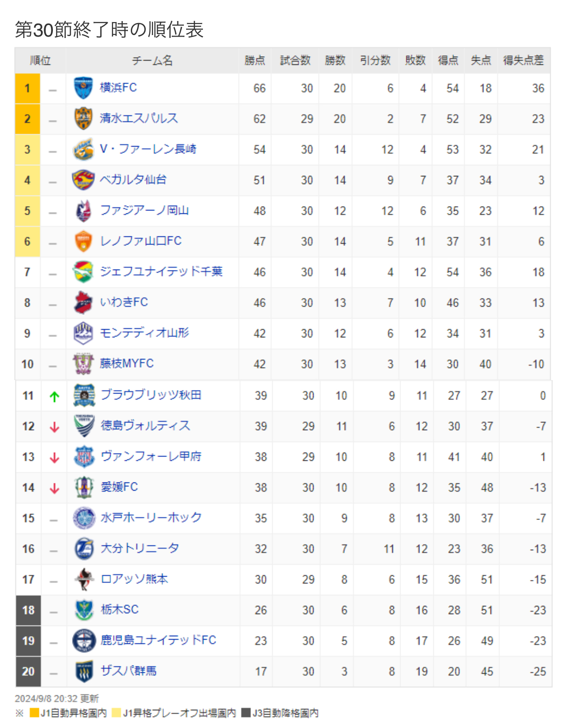567x728 pixels.
Task: Open the 藤枝MYFC team link
Action: pos(126,363)
